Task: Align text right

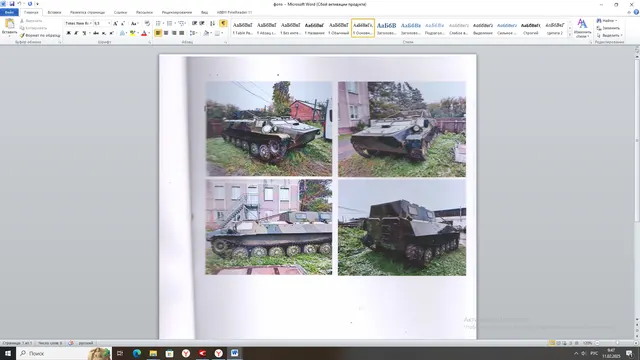Action: tap(174, 33)
